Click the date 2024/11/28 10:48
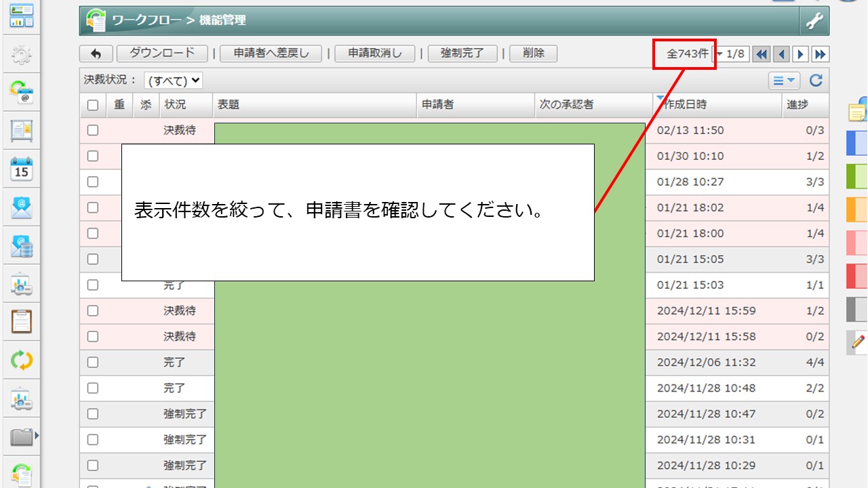This screenshot has width=868, height=488. [706, 388]
